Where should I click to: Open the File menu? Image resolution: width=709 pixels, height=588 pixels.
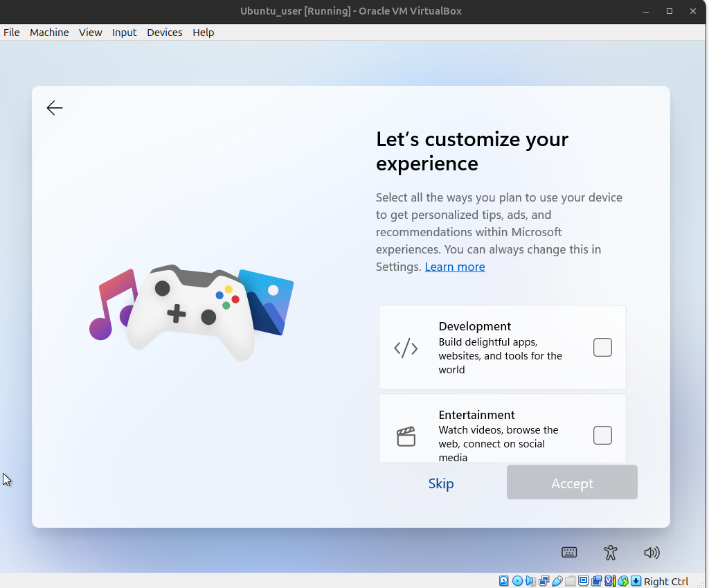point(11,33)
